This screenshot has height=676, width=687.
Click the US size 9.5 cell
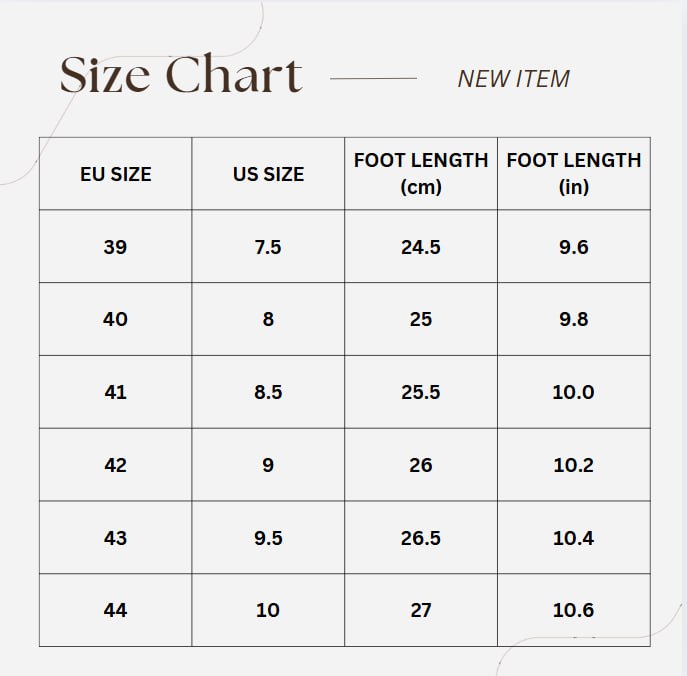click(x=268, y=538)
